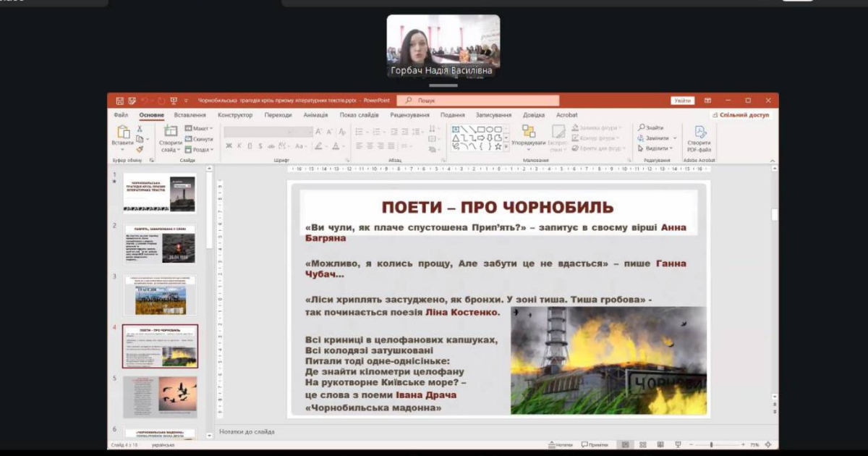Select slide 5 thumbnail with birds
This screenshot has width=868, height=456.
(x=160, y=397)
